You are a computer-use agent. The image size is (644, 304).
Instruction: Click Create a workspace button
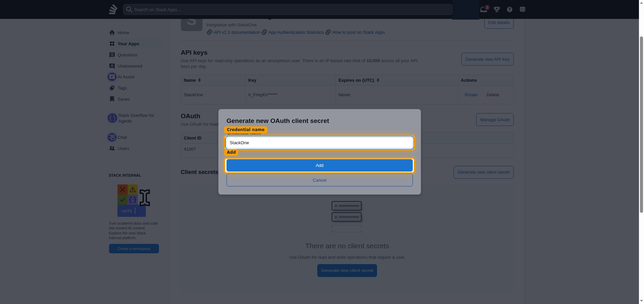tap(134, 249)
